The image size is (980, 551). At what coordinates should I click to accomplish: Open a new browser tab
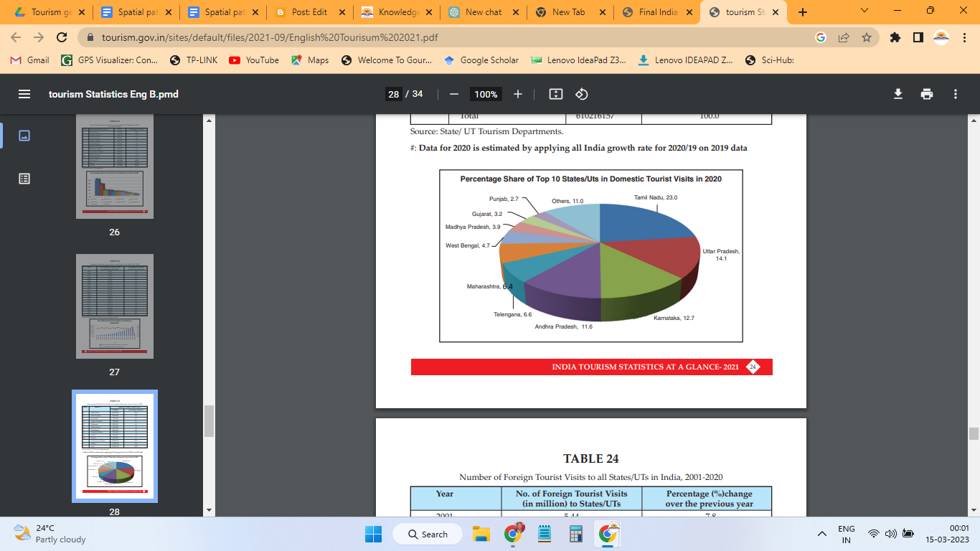pos(803,12)
